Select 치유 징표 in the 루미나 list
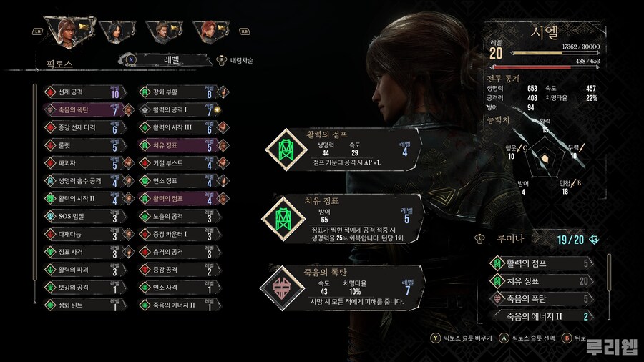 [x=542, y=280]
